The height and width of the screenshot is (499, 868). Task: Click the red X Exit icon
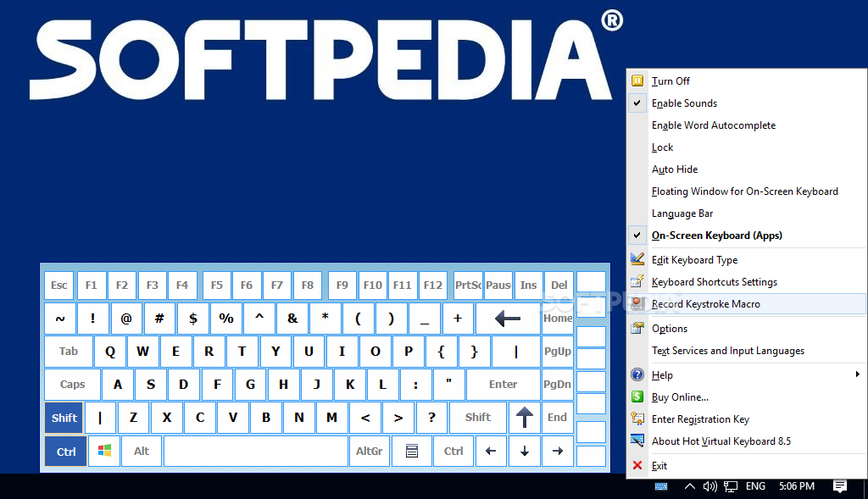coord(637,465)
